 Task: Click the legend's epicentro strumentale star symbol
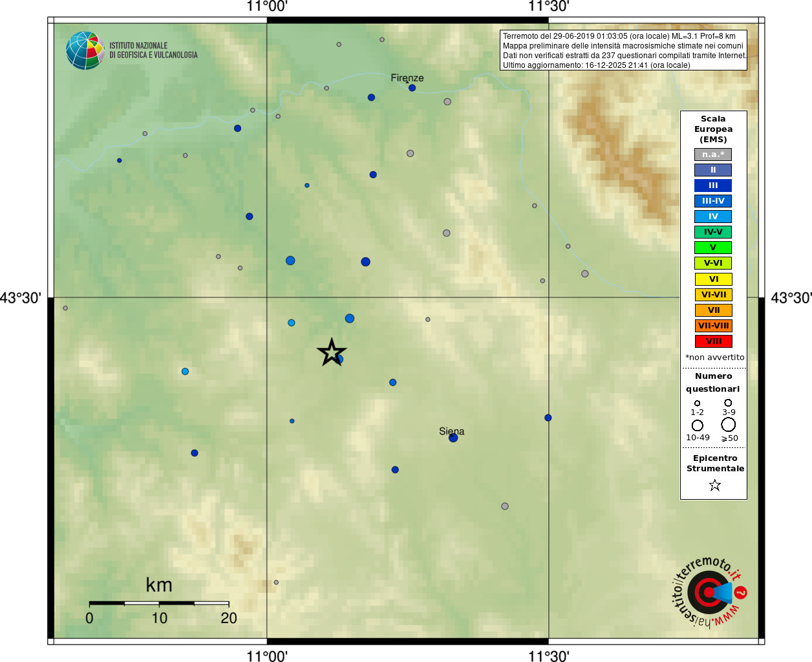[x=714, y=485]
